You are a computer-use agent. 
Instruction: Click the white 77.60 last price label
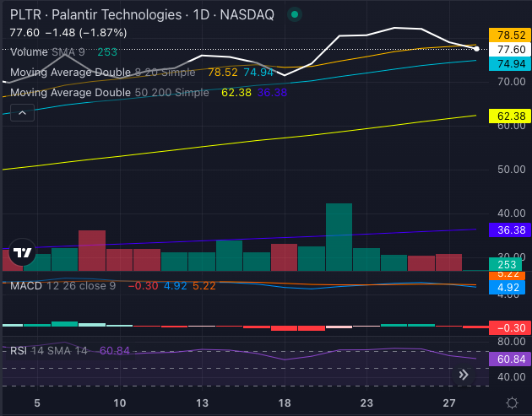511,50
